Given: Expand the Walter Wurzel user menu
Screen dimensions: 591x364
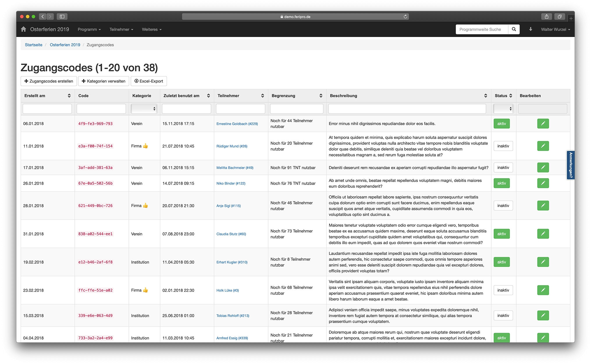Looking at the screenshot, I should 555,29.
